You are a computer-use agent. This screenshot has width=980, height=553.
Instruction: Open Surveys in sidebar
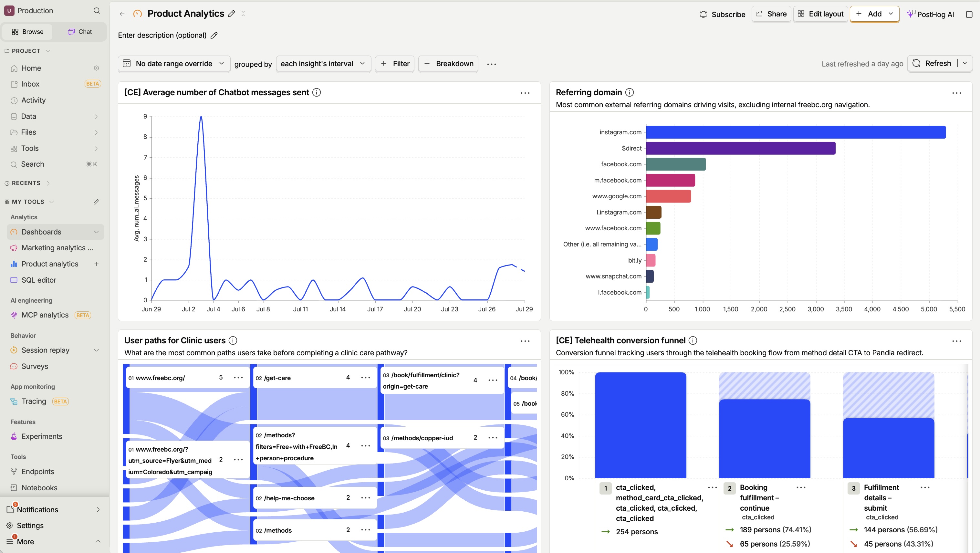pyautogui.click(x=55, y=366)
